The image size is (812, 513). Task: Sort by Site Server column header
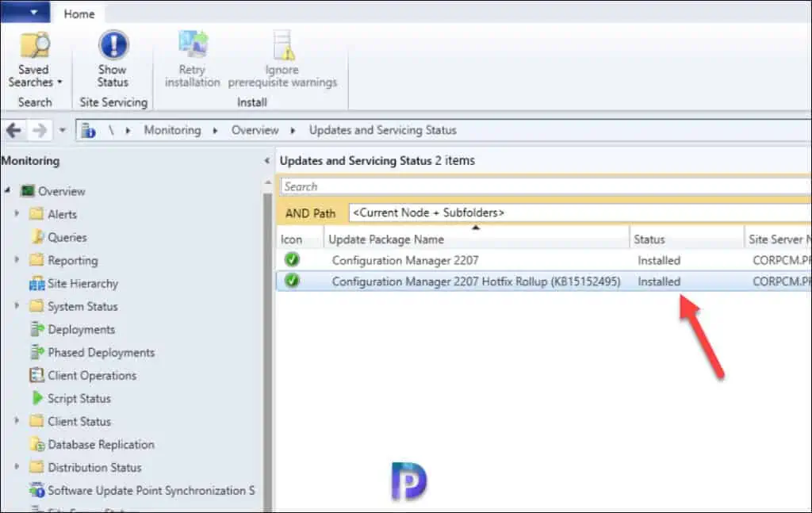tap(779, 239)
